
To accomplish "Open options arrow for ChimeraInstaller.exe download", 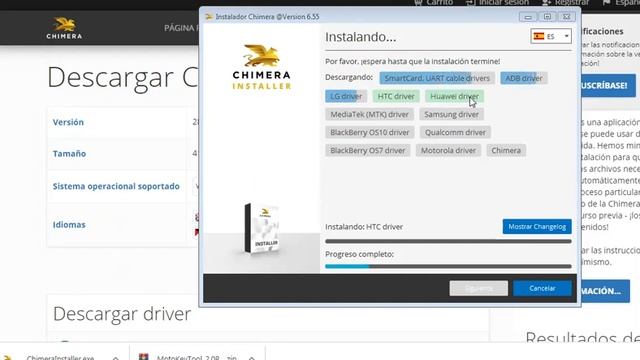I will click(x=116, y=358).
